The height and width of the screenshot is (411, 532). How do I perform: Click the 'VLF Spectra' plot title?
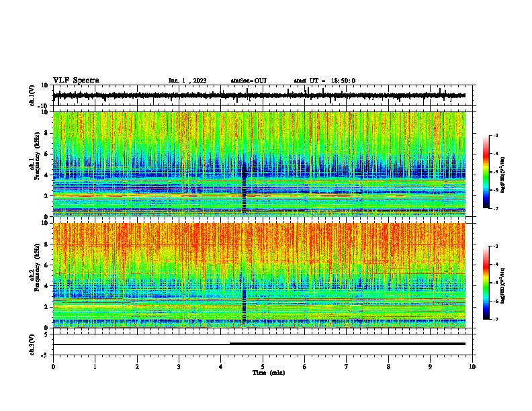[x=76, y=81]
